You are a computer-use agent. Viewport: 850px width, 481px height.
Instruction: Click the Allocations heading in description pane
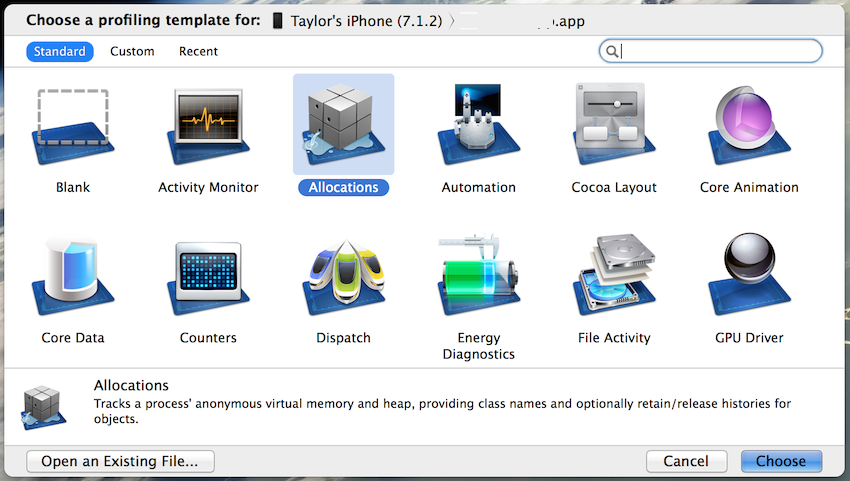click(x=131, y=386)
